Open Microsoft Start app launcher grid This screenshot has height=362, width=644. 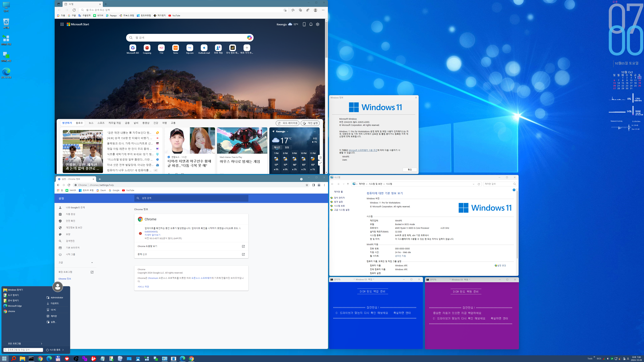[x=62, y=24]
